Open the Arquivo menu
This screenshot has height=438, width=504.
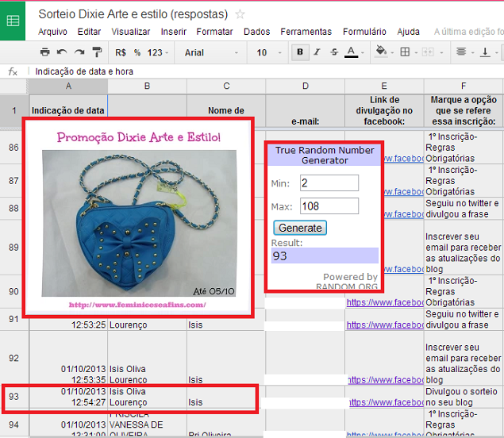point(52,32)
